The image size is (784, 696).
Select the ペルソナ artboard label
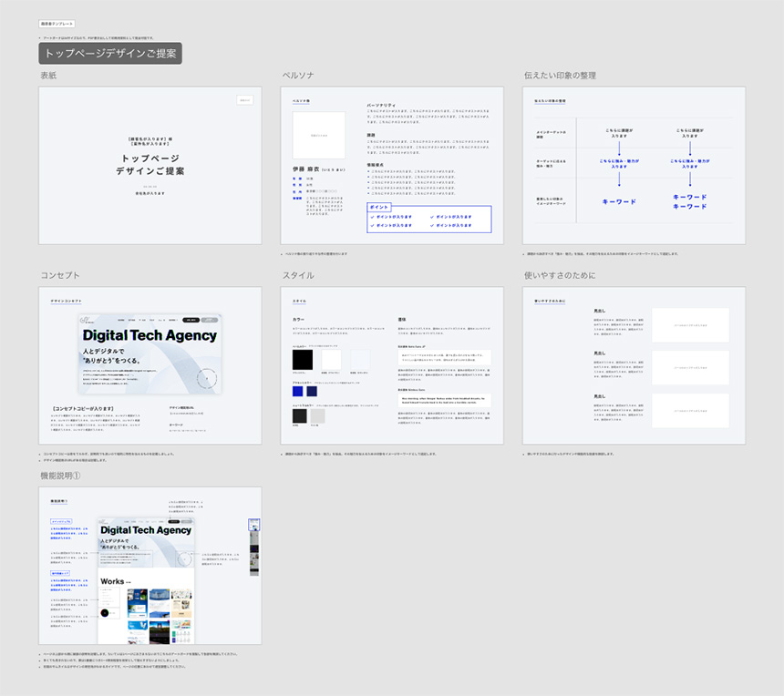click(x=298, y=77)
